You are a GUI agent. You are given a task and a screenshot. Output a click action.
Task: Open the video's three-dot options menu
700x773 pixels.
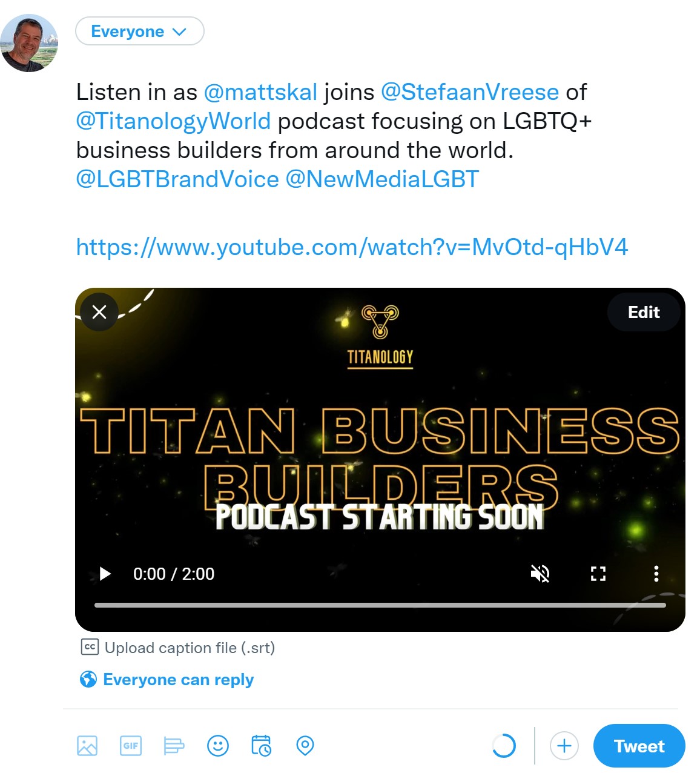[656, 574]
